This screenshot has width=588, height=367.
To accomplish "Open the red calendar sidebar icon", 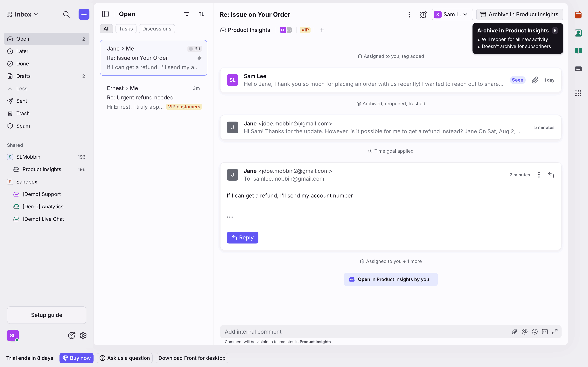I will (578, 15).
